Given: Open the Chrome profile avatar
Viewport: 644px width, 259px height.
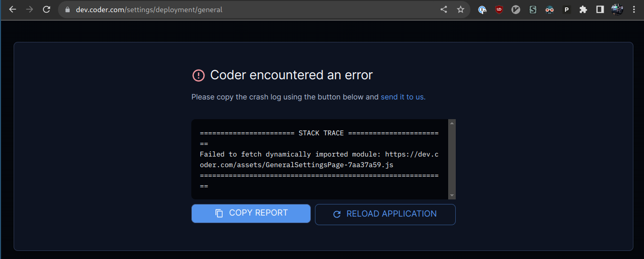Looking at the screenshot, I should coord(617,9).
